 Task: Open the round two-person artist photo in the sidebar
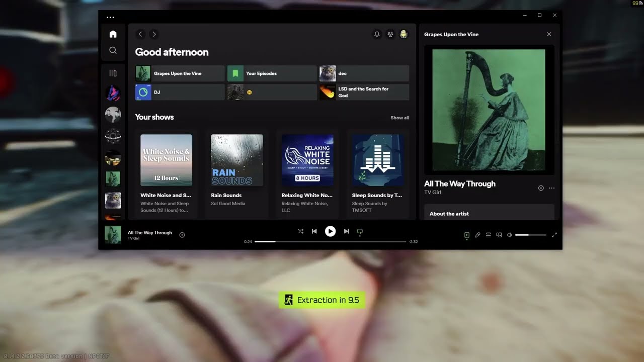113,115
